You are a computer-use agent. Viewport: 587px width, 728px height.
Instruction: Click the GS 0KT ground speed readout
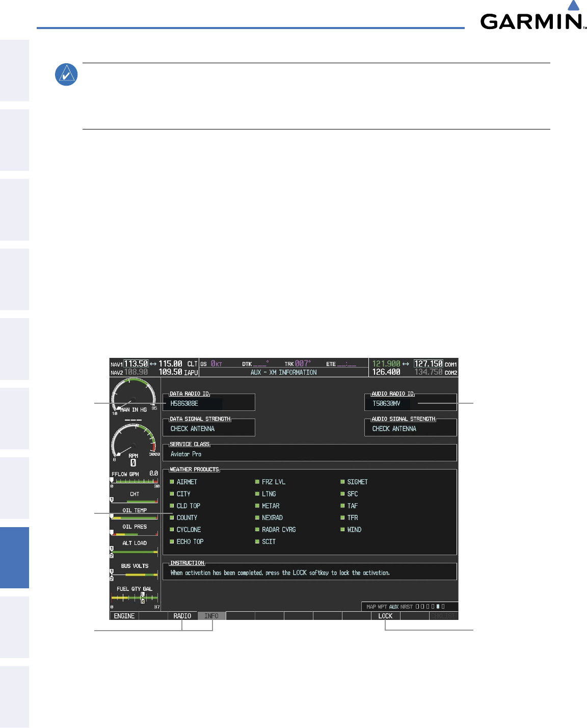point(211,364)
